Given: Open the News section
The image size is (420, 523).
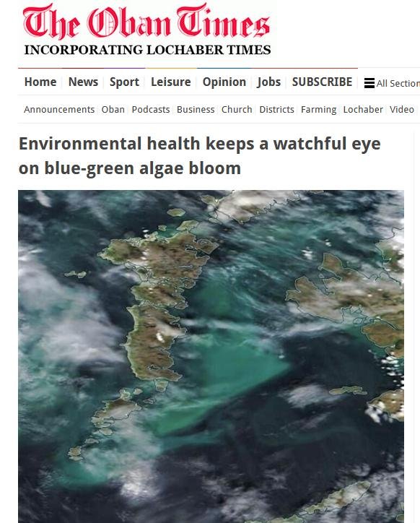Looking at the screenshot, I should point(83,82).
